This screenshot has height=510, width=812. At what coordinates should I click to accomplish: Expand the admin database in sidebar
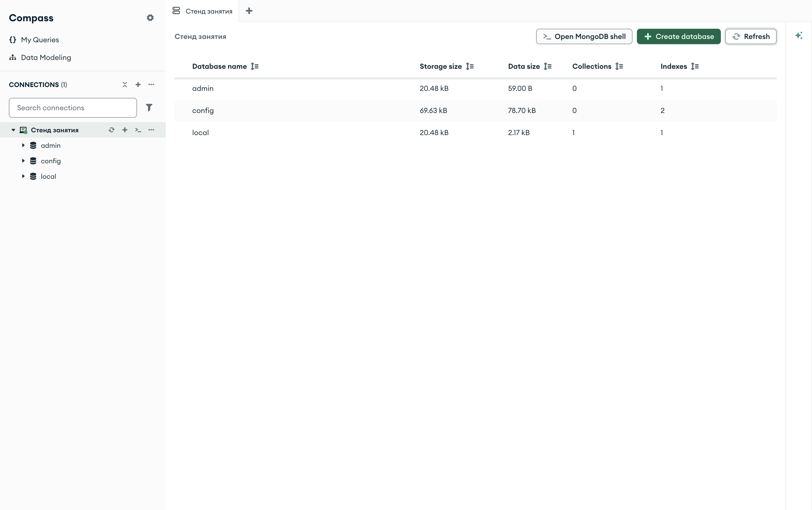[23, 145]
